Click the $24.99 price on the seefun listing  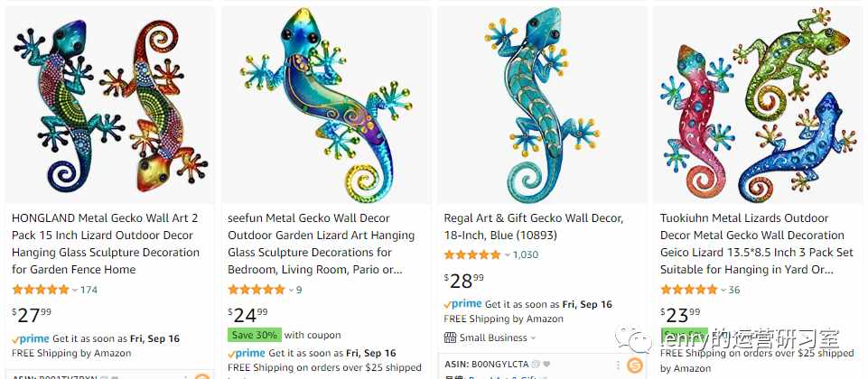(x=247, y=314)
